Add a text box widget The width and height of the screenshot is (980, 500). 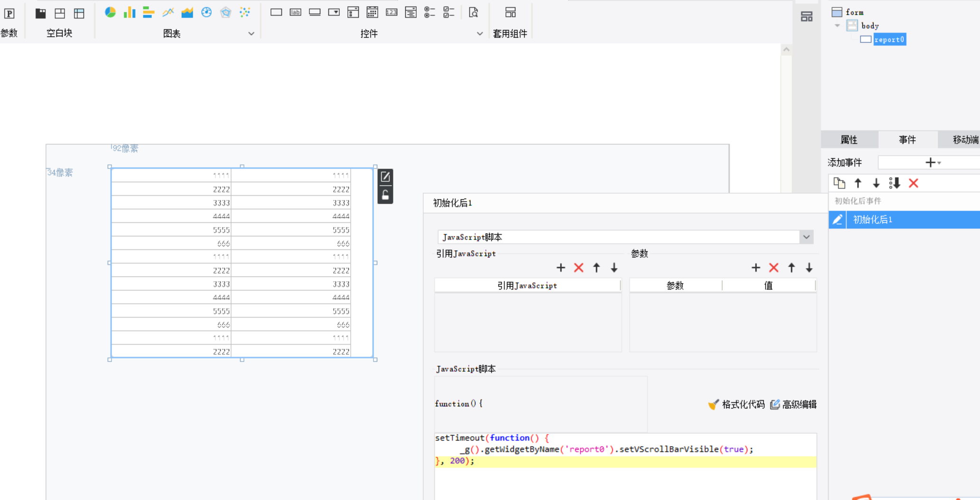coord(276,12)
